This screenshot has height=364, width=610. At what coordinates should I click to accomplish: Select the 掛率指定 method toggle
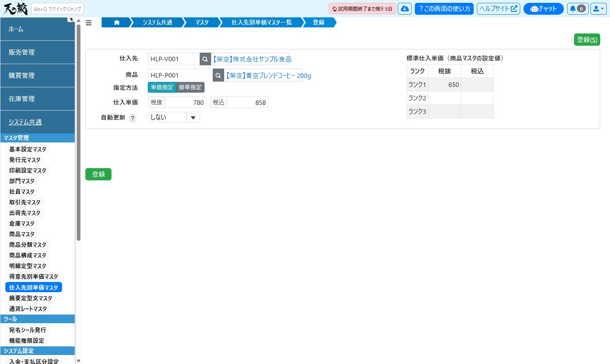click(190, 87)
